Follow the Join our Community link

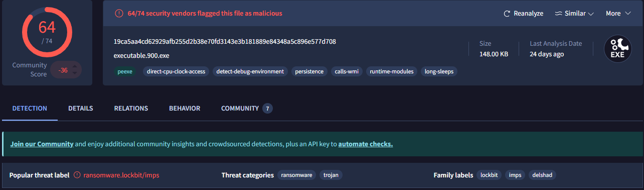click(42, 144)
